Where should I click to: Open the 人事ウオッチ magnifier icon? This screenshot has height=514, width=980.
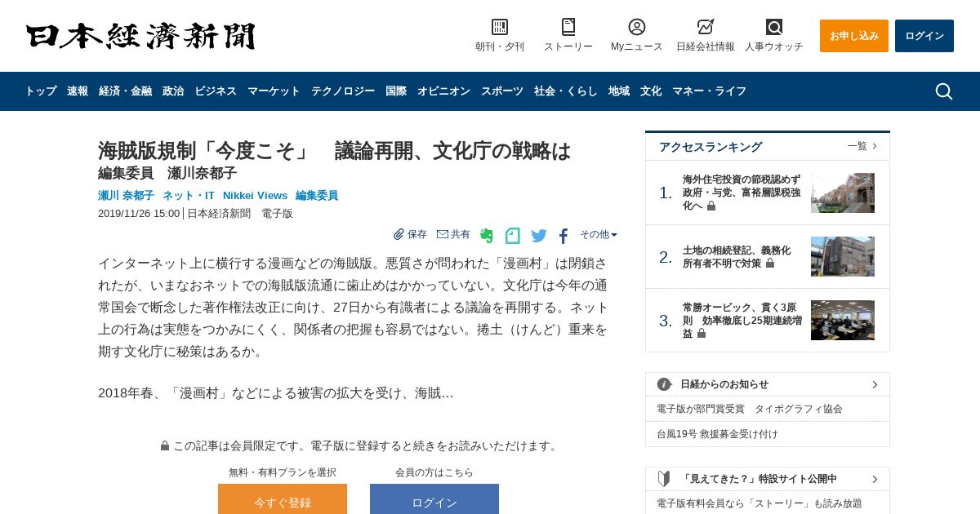point(774,27)
